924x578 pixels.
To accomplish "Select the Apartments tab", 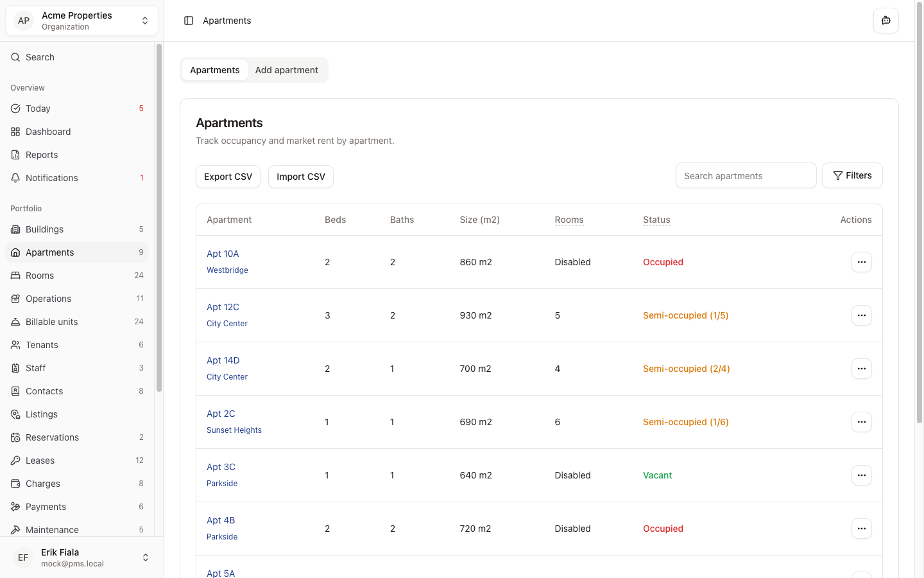I will pyautogui.click(x=214, y=70).
